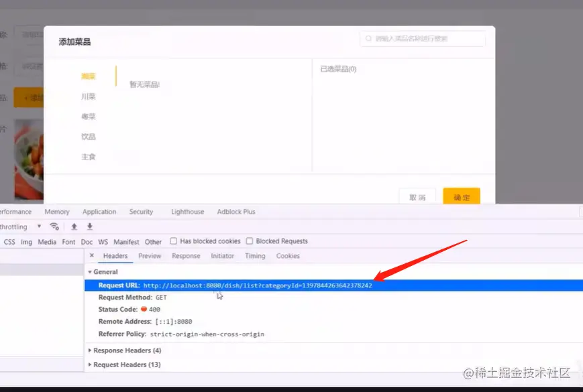
Task: Open the Initiator tab
Action: coord(222,256)
